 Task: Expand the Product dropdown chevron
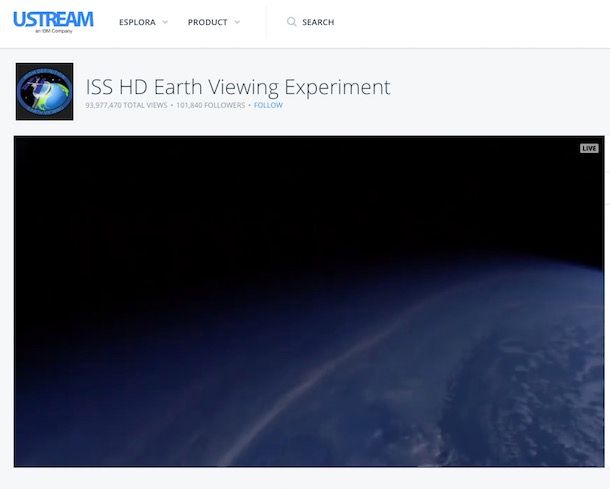(237, 22)
